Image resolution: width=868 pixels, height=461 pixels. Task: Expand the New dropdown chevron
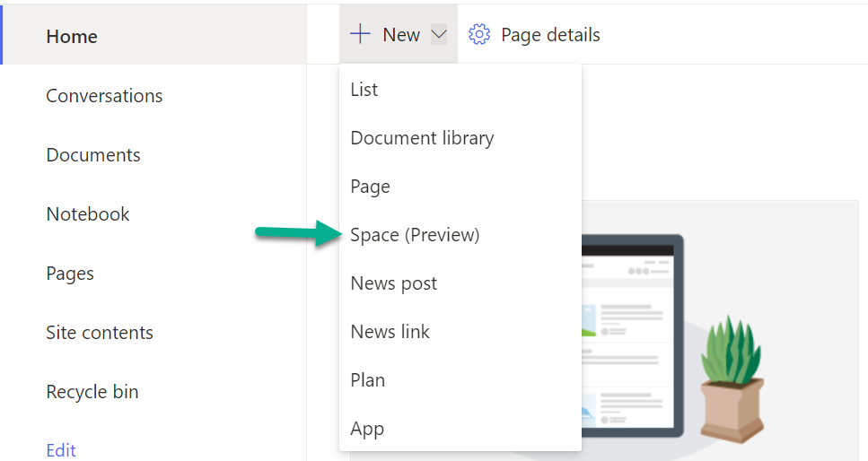(439, 35)
